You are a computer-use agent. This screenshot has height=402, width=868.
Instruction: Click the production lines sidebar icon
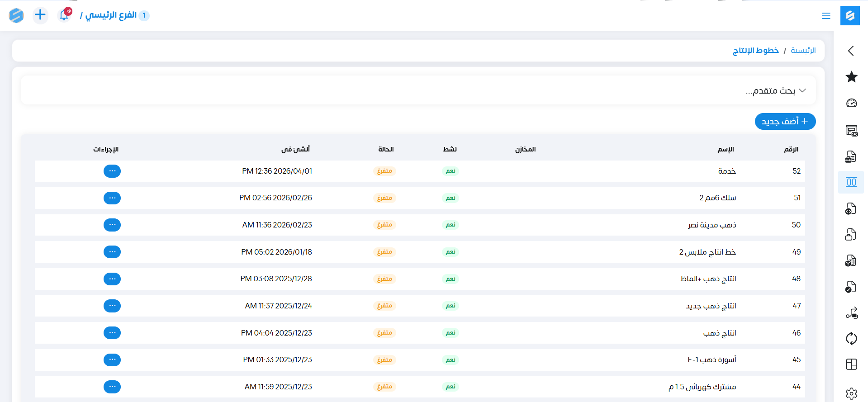click(x=851, y=182)
